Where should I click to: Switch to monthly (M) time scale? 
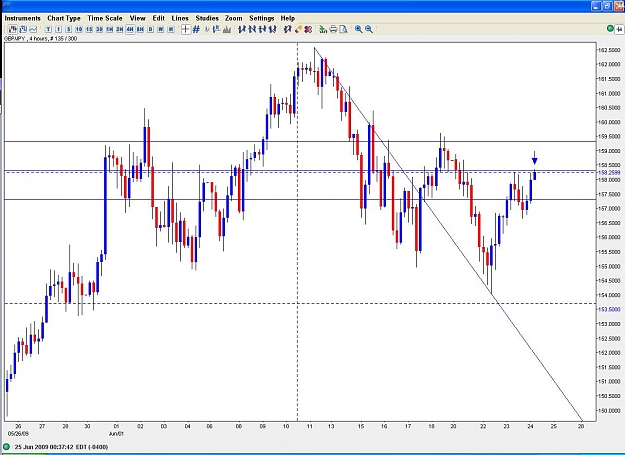(171, 29)
